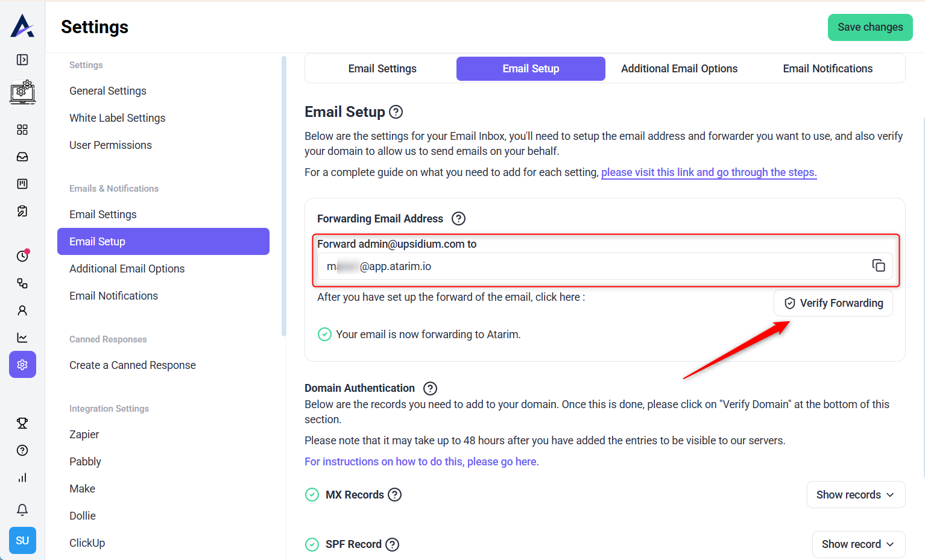Image resolution: width=925 pixels, height=560 pixels.
Task: Toggle the sidebar collapse panel icon
Action: pos(22,60)
